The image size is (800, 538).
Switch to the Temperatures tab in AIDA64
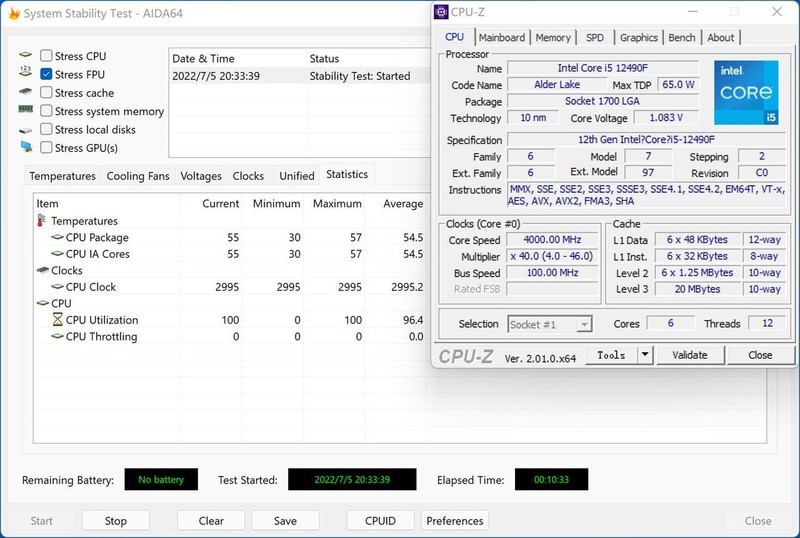coord(62,176)
